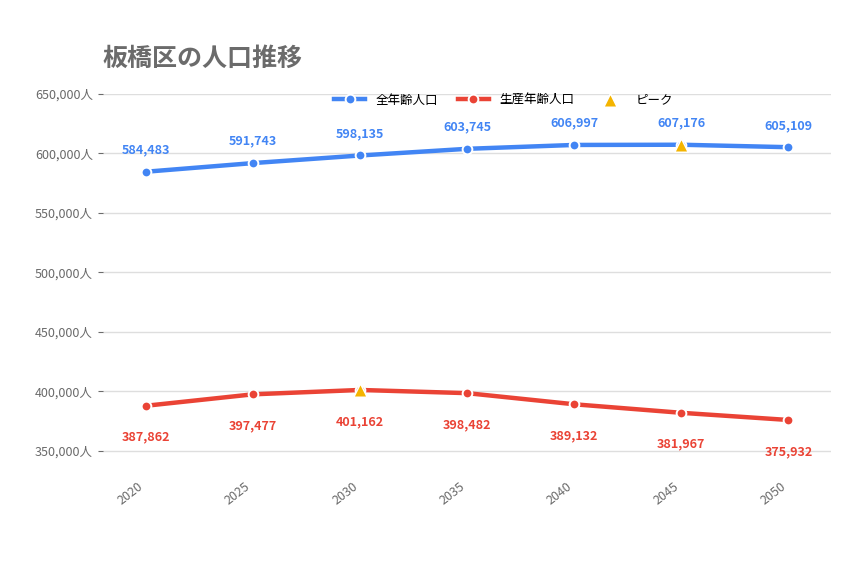Select the red data point for 2040

click(x=574, y=405)
